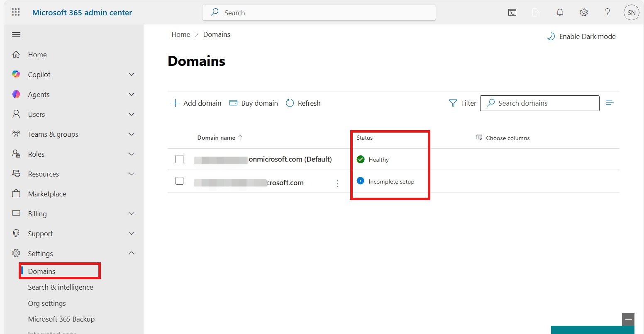Click the top Search box

click(x=319, y=13)
